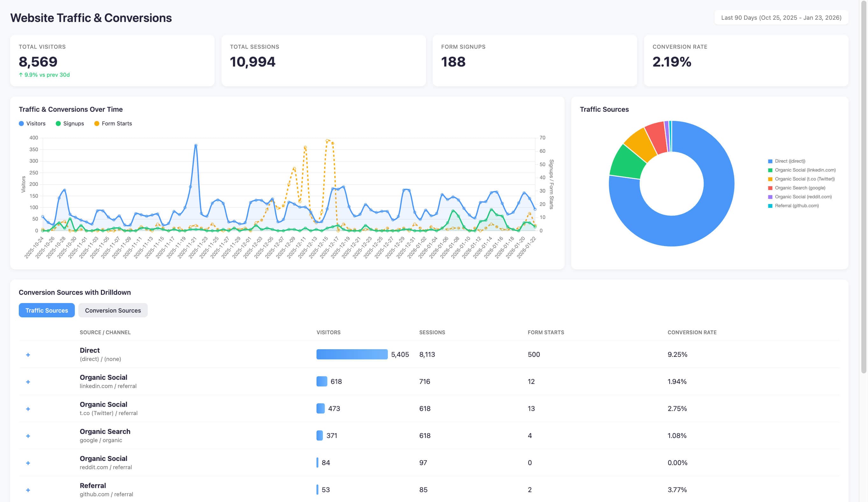
Task: Expand the Organic Search google row
Action: coord(28,436)
